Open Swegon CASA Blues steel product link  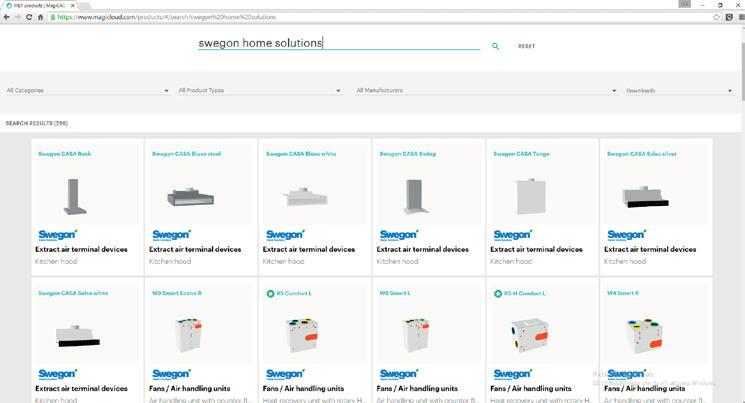pos(186,154)
